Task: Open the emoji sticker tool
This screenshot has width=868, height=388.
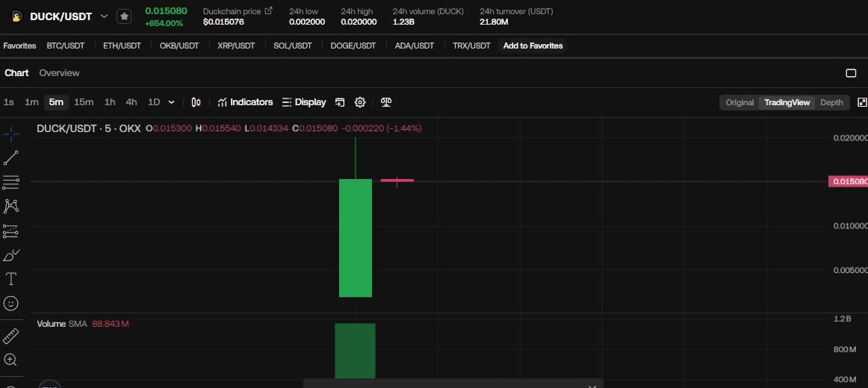Action: [11, 303]
